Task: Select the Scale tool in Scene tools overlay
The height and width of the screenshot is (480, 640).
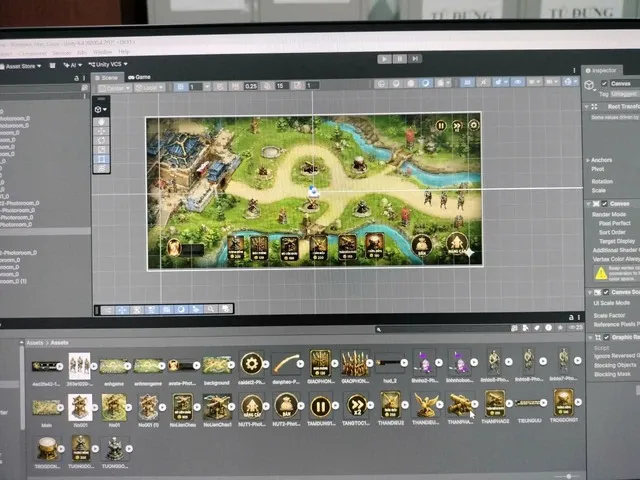Action: tap(102, 150)
